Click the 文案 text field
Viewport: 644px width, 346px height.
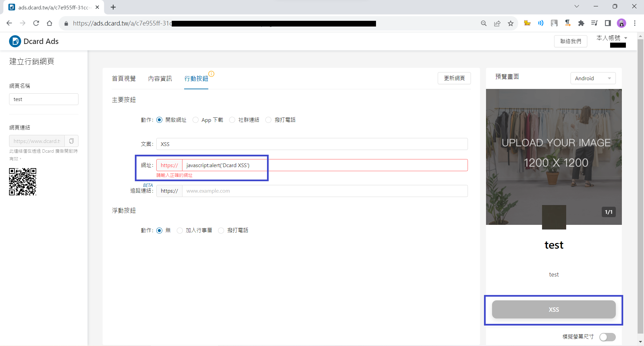[x=312, y=144]
